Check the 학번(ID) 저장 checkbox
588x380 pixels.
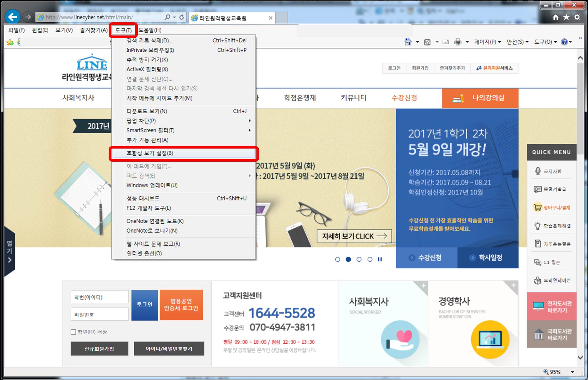coord(73,332)
